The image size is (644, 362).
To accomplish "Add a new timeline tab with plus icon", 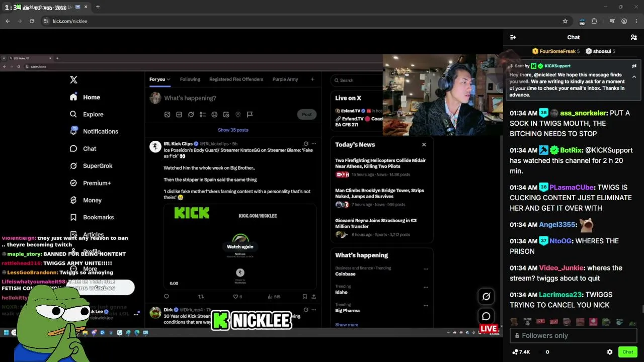I will tap(312, 79).
